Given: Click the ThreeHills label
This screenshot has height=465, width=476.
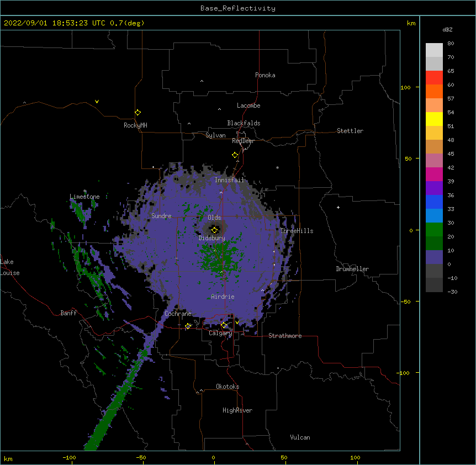Looking at the screenshot, I should click(297, 231).
